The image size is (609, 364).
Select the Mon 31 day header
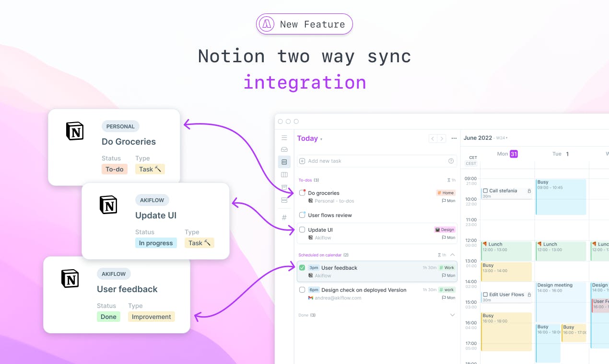tap(507, 154)
